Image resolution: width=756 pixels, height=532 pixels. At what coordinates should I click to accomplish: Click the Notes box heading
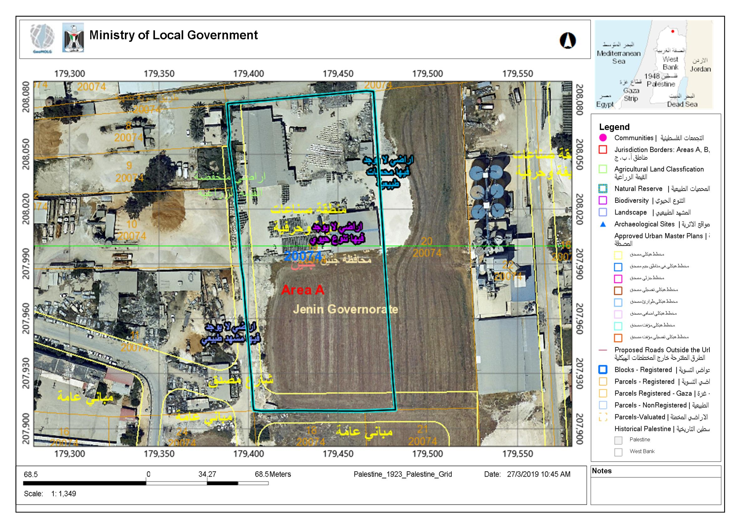coord(602,471)
